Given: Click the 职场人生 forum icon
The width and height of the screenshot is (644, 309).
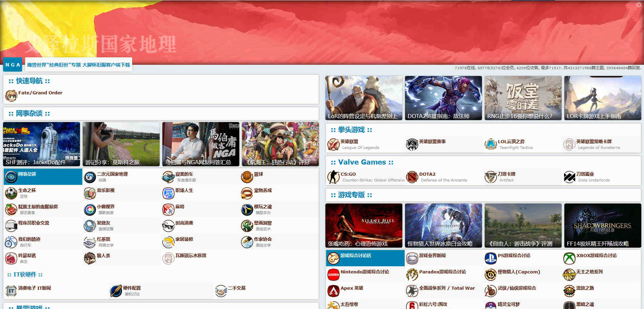Looking at the screenshot, I should [168, 193].
